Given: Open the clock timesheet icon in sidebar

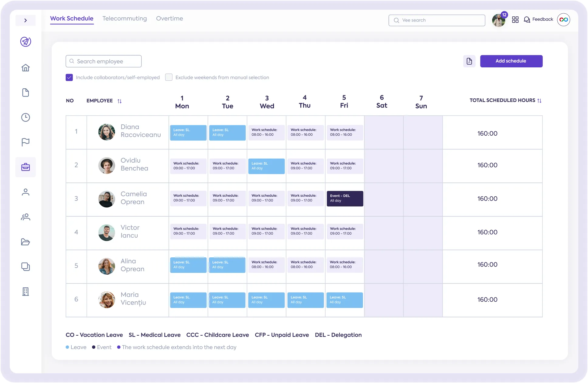Looking at the screenshot, I should 26,117.
